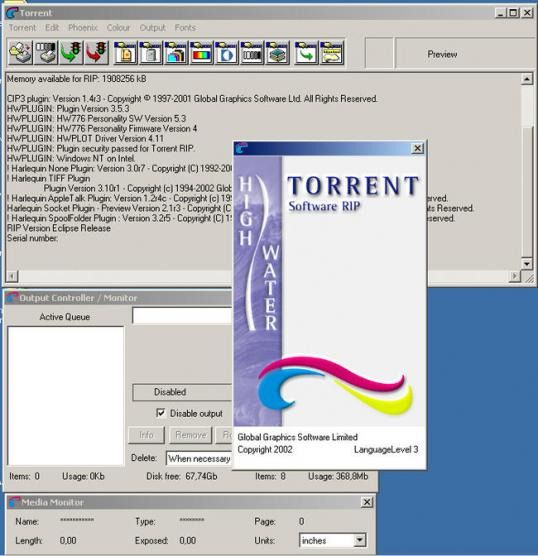538x556 pixels.
Task: Click the green arrow traffic light icon
Action: (x=71, y=52)
